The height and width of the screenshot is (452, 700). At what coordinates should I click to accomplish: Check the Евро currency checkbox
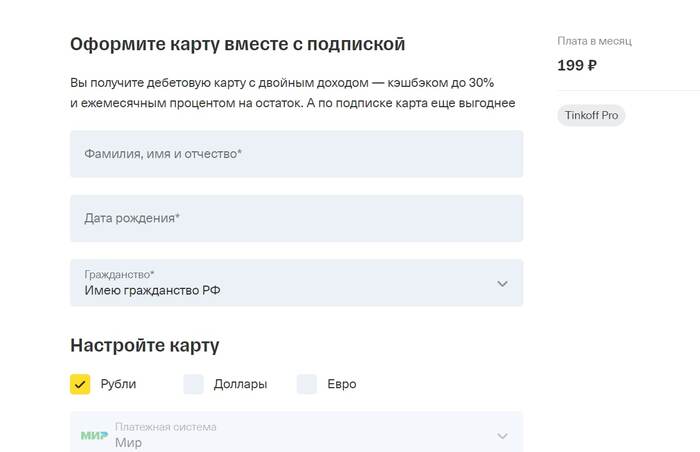(x=307, y=384)
